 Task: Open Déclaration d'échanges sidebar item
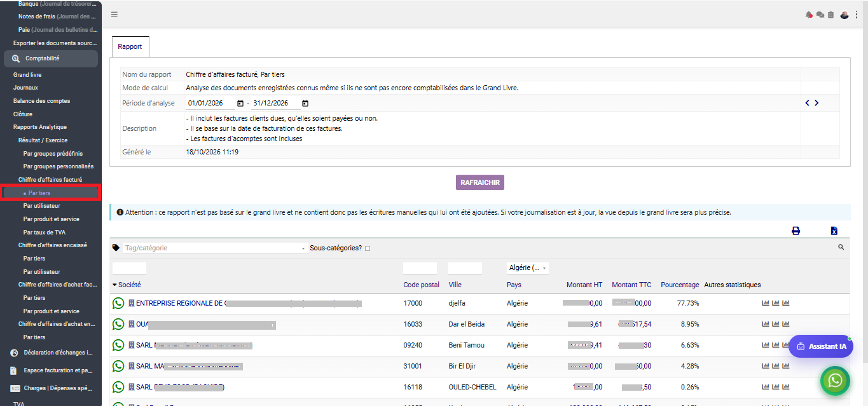coord(51,353)
